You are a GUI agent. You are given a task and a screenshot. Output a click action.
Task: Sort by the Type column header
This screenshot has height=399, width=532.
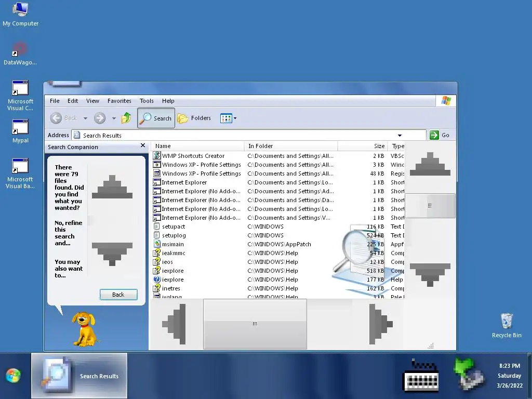point(397,146)
